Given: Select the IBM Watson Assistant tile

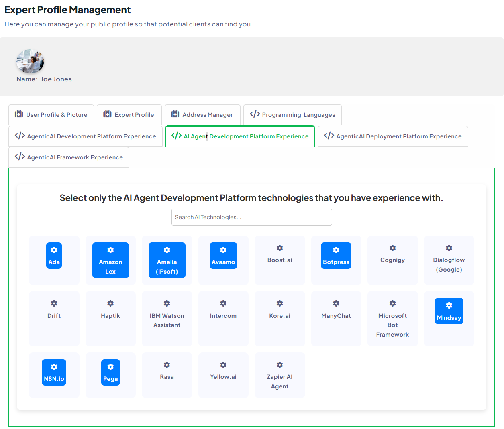Looking at the screenshot, I should (x=167, y=319).
